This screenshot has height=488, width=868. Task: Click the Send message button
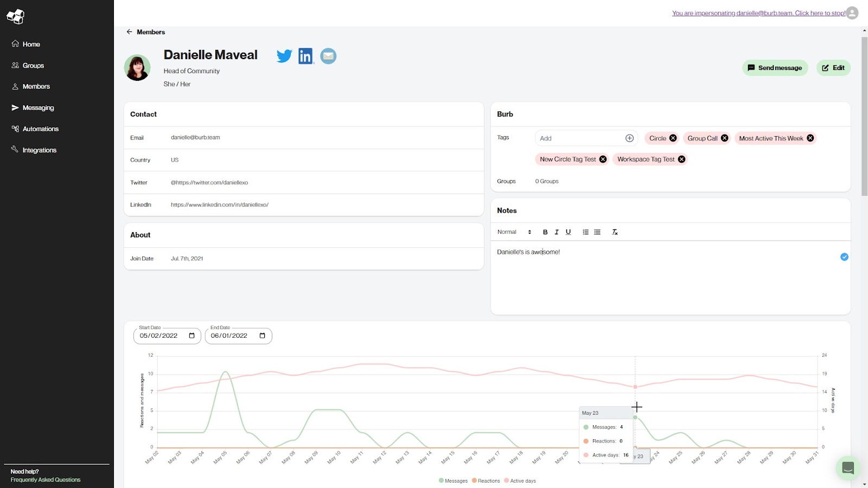pos(775,68)
